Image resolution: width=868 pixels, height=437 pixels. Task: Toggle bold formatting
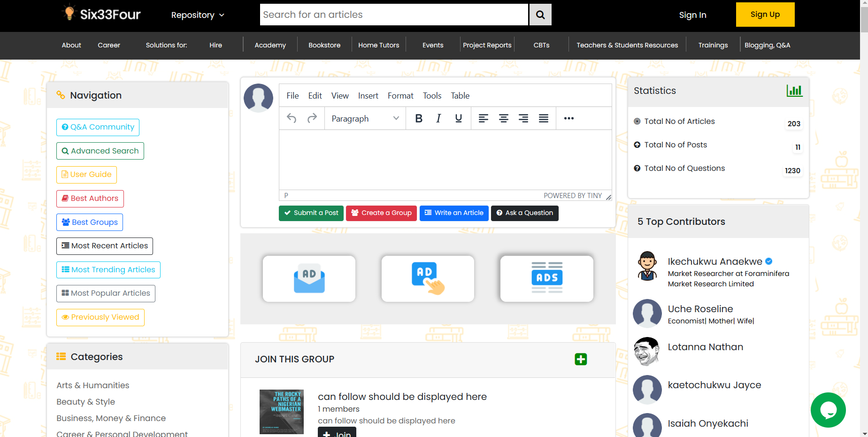(x=419, y=118)
